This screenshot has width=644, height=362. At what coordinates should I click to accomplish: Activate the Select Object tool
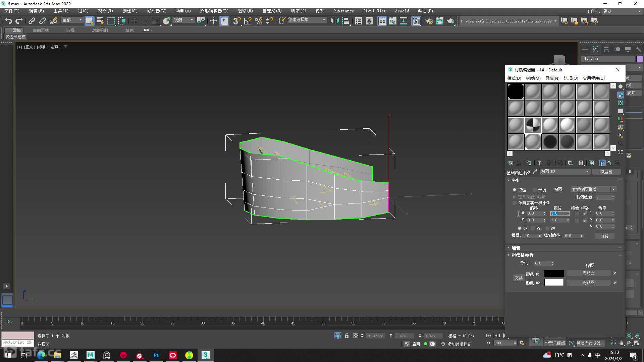coord(89,21)
